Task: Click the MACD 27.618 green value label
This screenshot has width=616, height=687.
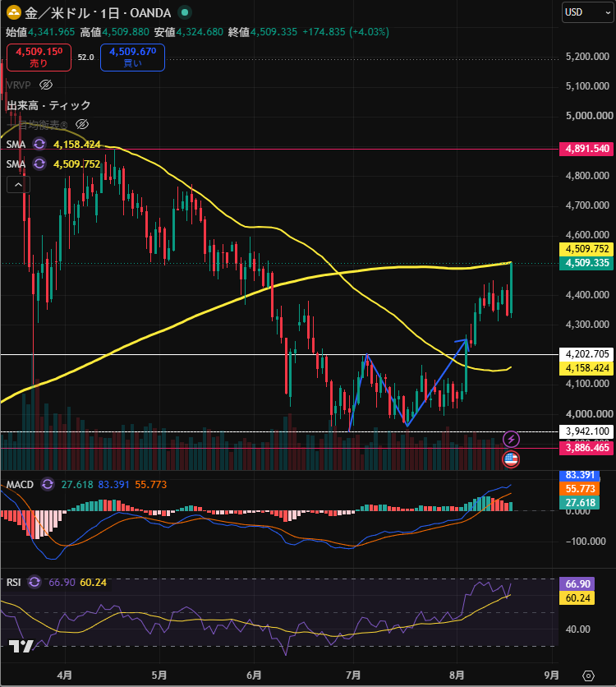Action: pyautogui.click(x=580, y=503)
